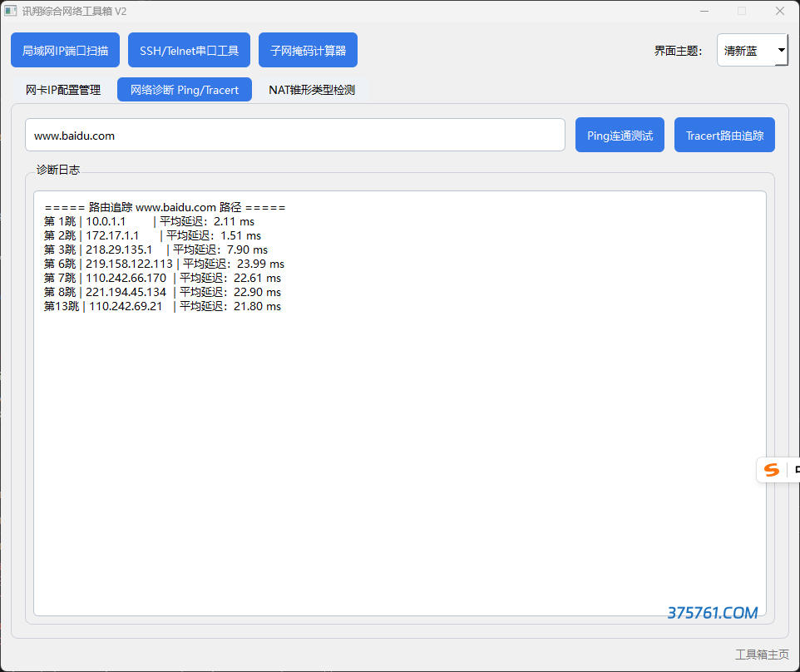The width and height of the screenshot is (800, 672).
Task: Switch to the NAT锥形类型检测 tab
Action: coord(312,90)
